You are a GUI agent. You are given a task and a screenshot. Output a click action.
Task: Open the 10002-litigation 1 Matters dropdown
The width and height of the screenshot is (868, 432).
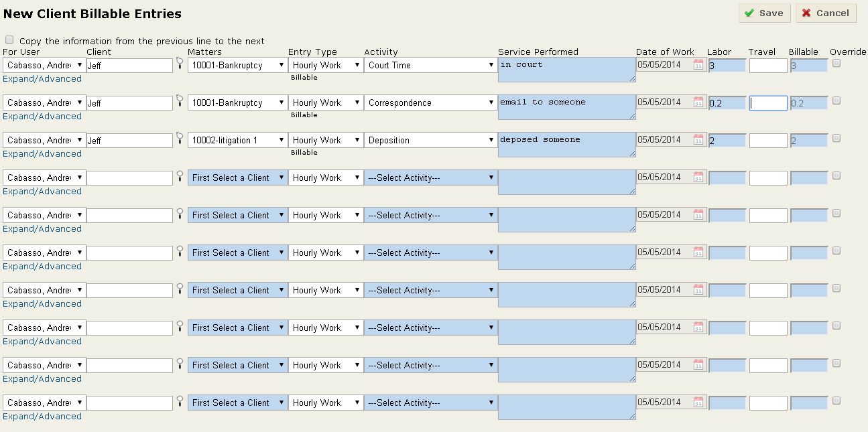coord(237,140)
